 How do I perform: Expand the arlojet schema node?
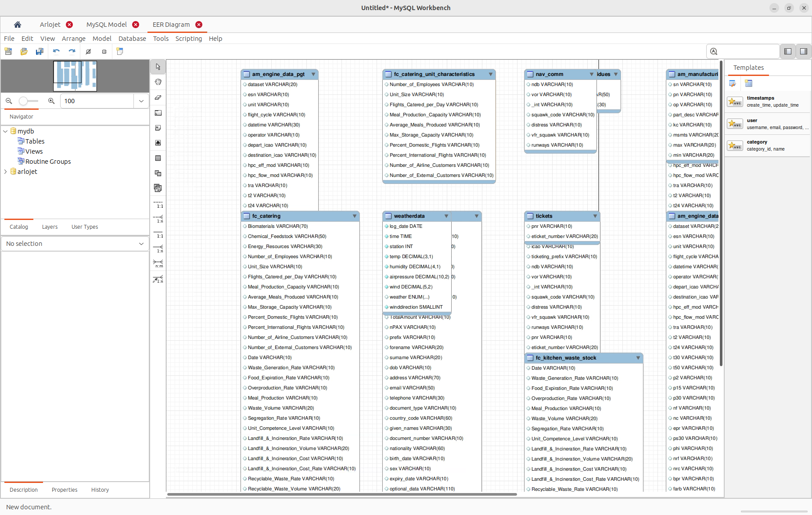tap(5, 172)
